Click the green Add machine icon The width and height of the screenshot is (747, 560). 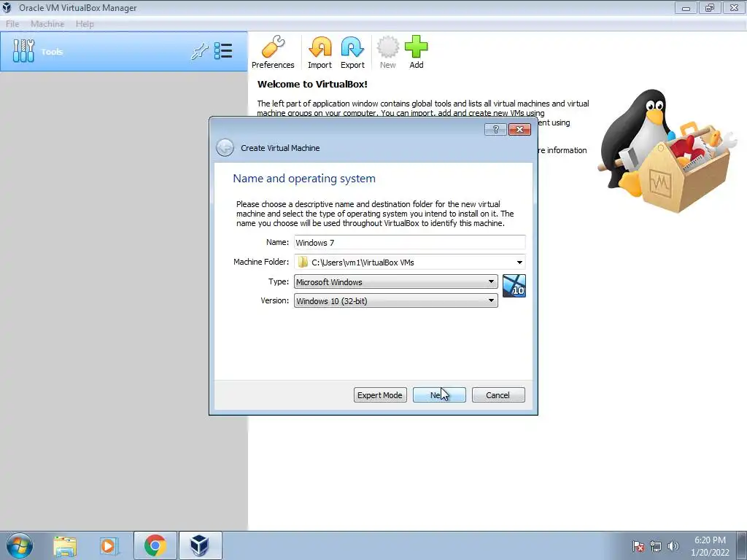coord(417,52)
